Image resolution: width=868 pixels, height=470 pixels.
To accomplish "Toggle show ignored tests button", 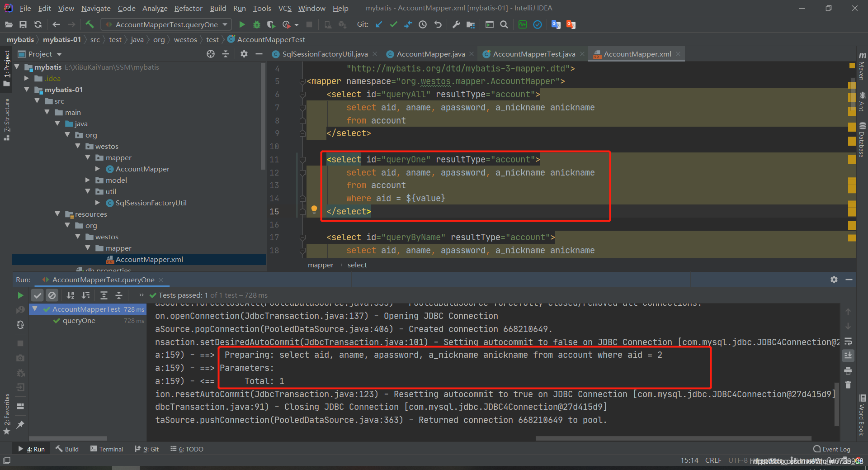I will [52, 295].
